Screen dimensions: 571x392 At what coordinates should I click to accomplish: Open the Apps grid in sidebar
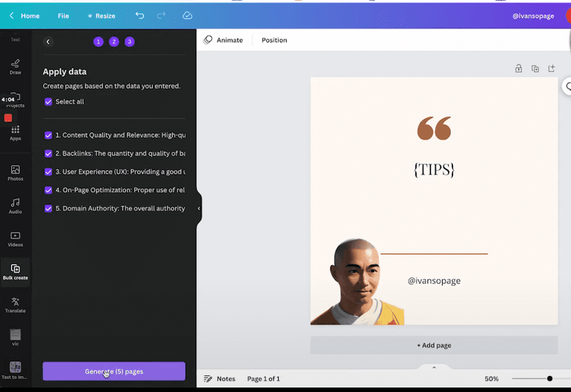[15, 133]
